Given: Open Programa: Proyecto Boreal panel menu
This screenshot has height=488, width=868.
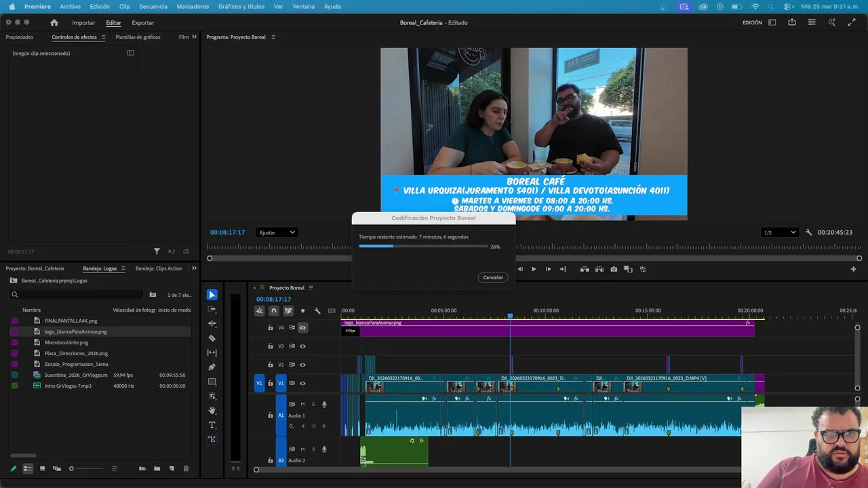Looking at the screenshot, I should click(x=273, y=37).
